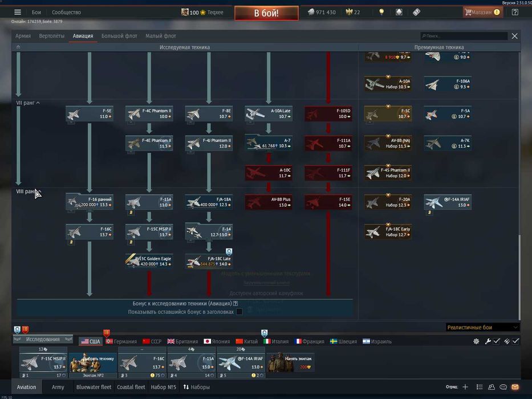Select the США nation
The width and height of the screenshot is (532, 399).
click(x=91, y=341)
